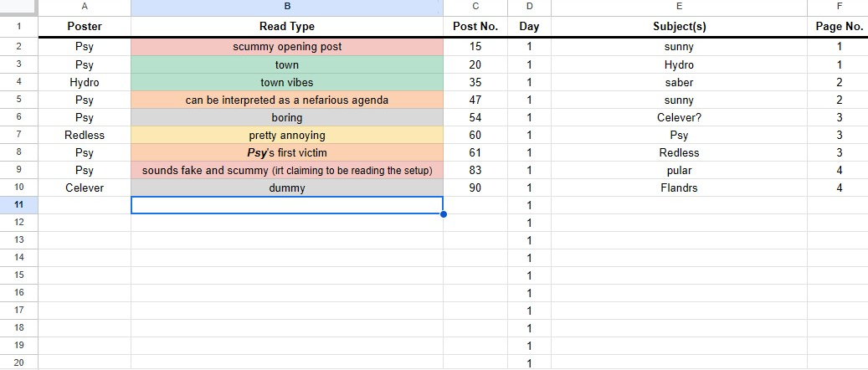Click the "Read Type" header cell
This screenshot has width=868, height=370.
click(286, 26)
